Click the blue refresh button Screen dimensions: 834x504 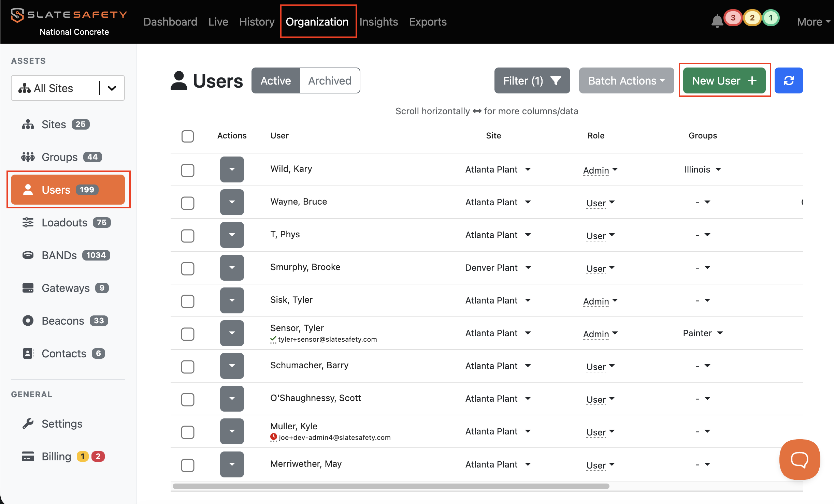pos(789,81)
